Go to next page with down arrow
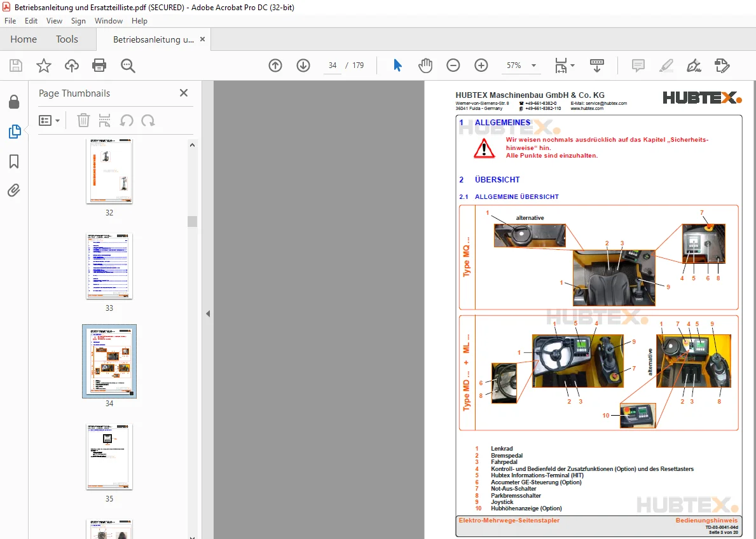 pyautogui.click(x=303, y=65)
